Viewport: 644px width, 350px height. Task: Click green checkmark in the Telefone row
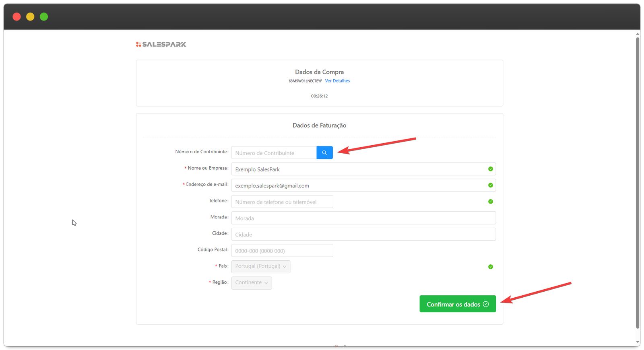coord(490,202)
